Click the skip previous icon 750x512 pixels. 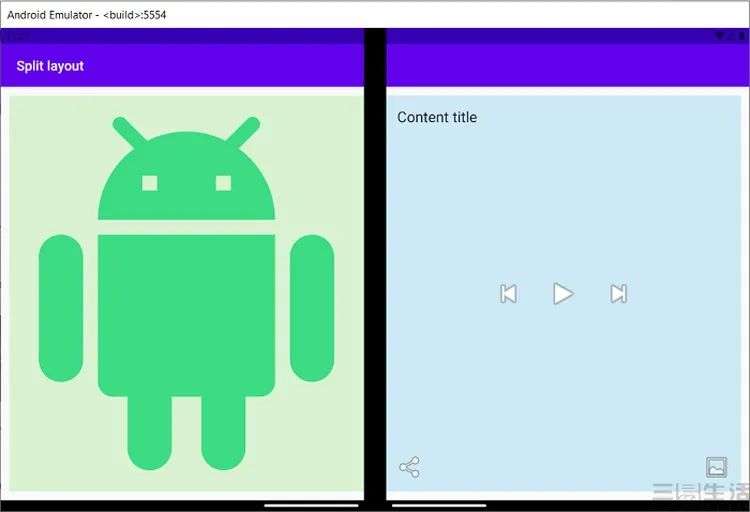tap(508, 294)
